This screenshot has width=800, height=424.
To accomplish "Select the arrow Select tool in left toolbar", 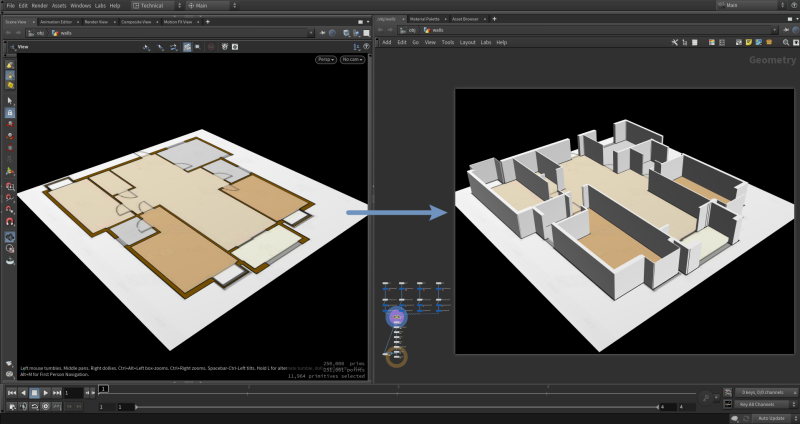I will (10, 101).
